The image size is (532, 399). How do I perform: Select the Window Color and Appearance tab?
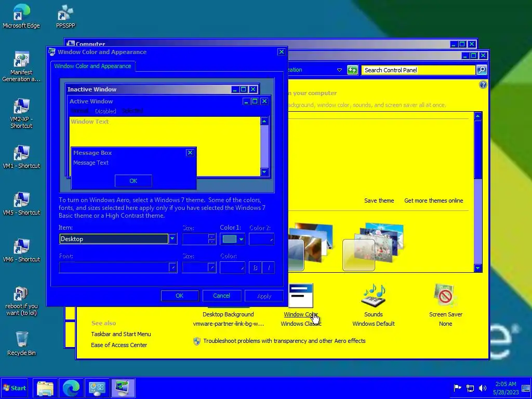tap(92, 66)
